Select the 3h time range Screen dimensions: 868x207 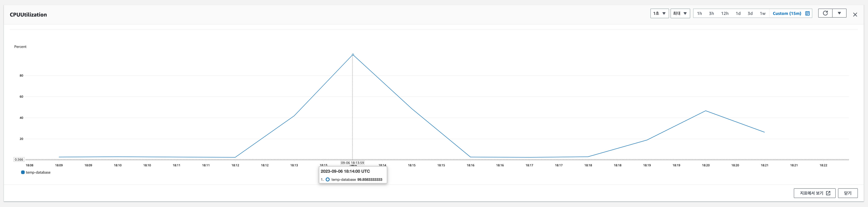(x=711, y=14)
